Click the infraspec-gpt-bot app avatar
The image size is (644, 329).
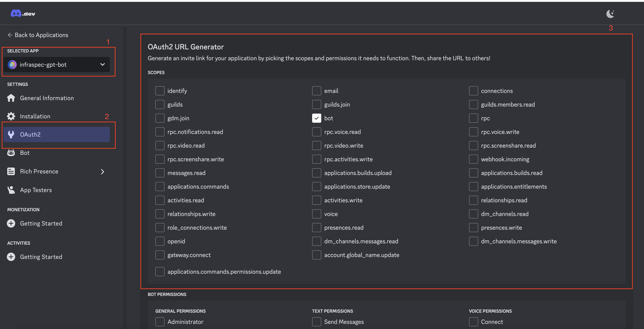click(12, 65)
